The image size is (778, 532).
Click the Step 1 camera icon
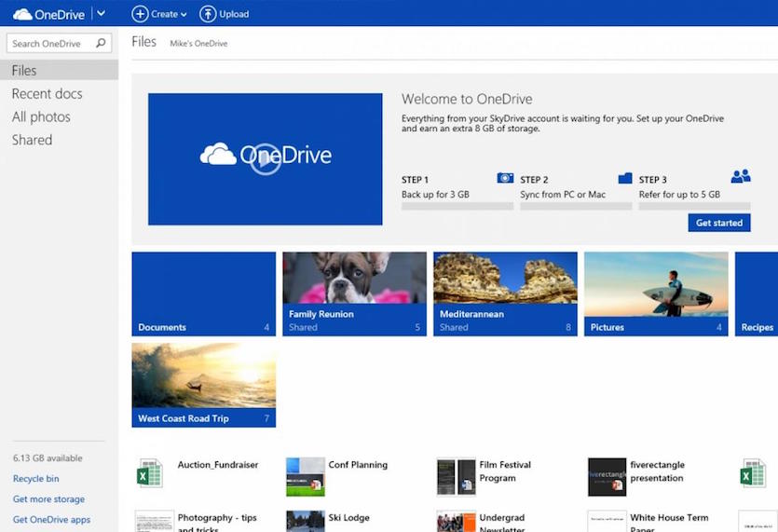point(505,178)
